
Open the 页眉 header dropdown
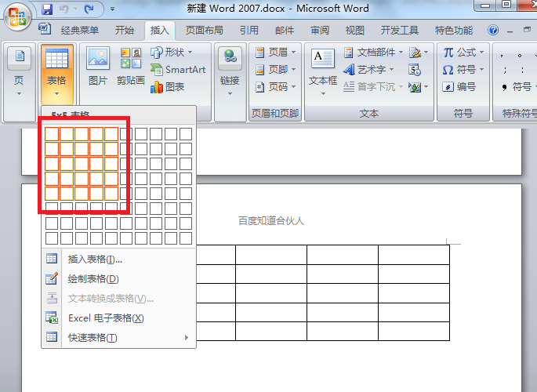[276, 53]
